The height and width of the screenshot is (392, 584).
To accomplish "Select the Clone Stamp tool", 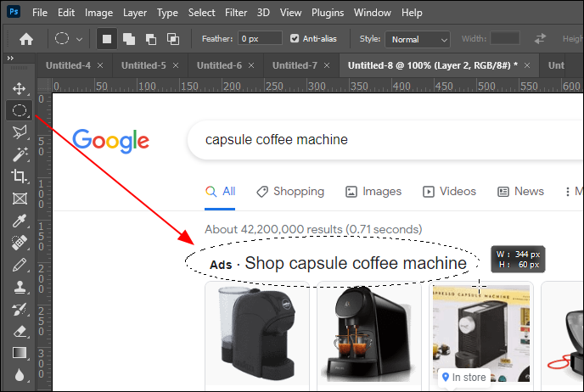I will (x=20, y=287).
